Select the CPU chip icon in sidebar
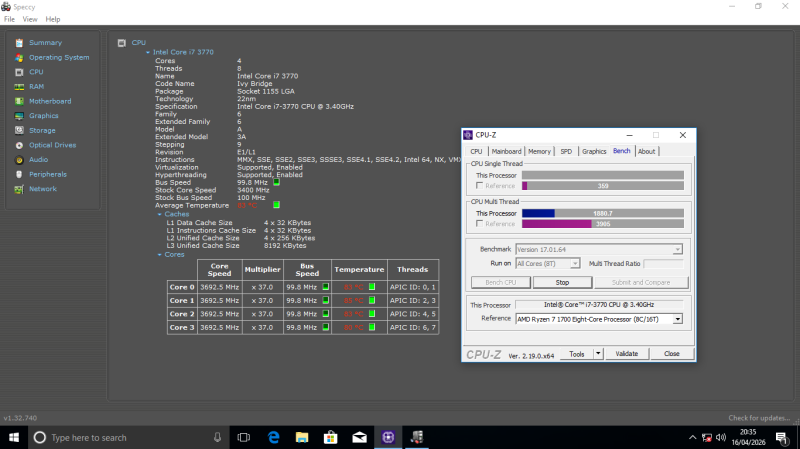 19,72
